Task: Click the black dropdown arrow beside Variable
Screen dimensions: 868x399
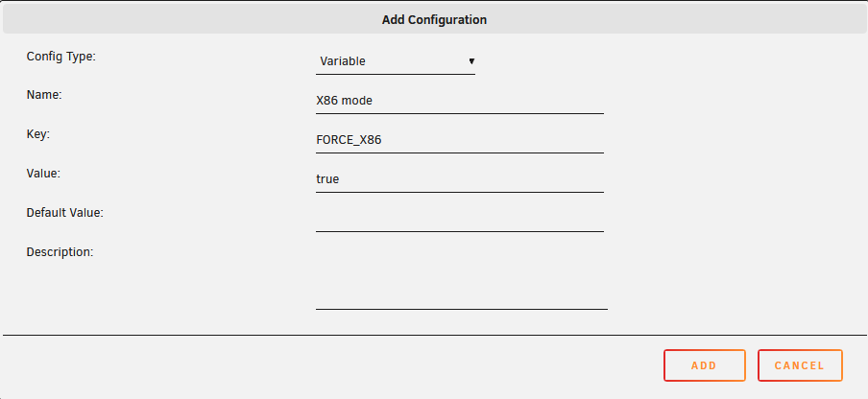Action: tap(471, 61)
